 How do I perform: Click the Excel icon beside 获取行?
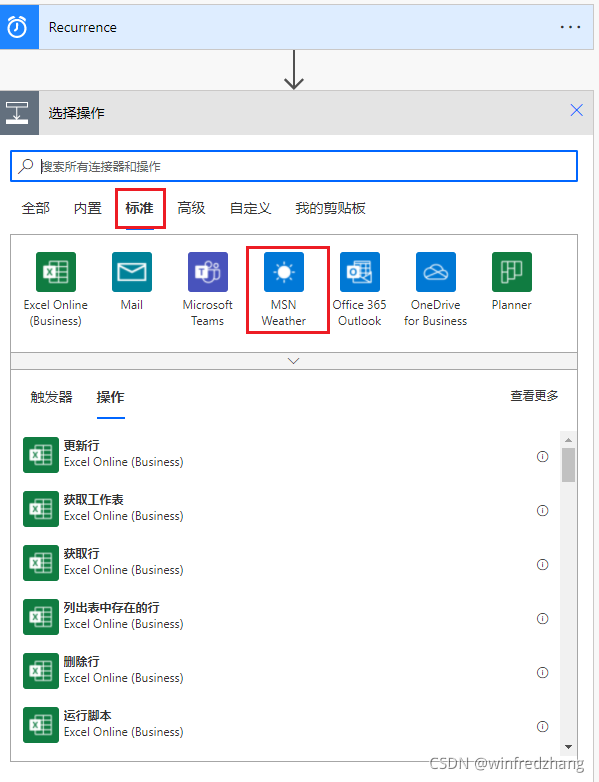pos(41,563)
